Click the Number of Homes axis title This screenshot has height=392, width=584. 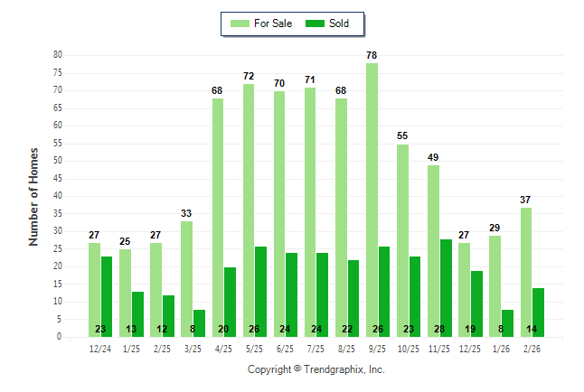[34, 196]
